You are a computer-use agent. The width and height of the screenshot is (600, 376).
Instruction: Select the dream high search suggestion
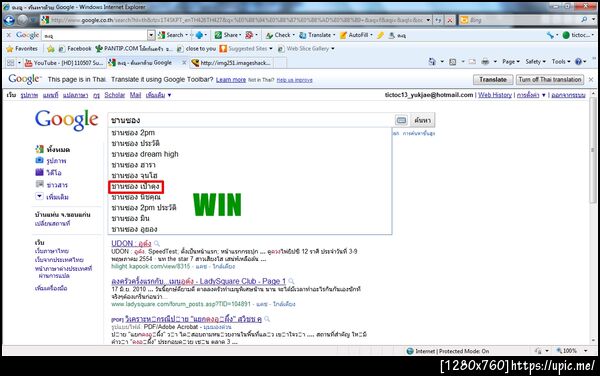click(145, 154)
